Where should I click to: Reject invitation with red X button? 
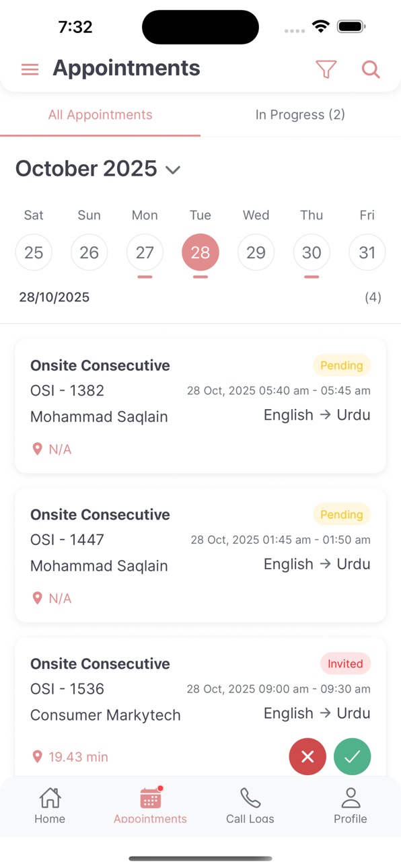307,756
